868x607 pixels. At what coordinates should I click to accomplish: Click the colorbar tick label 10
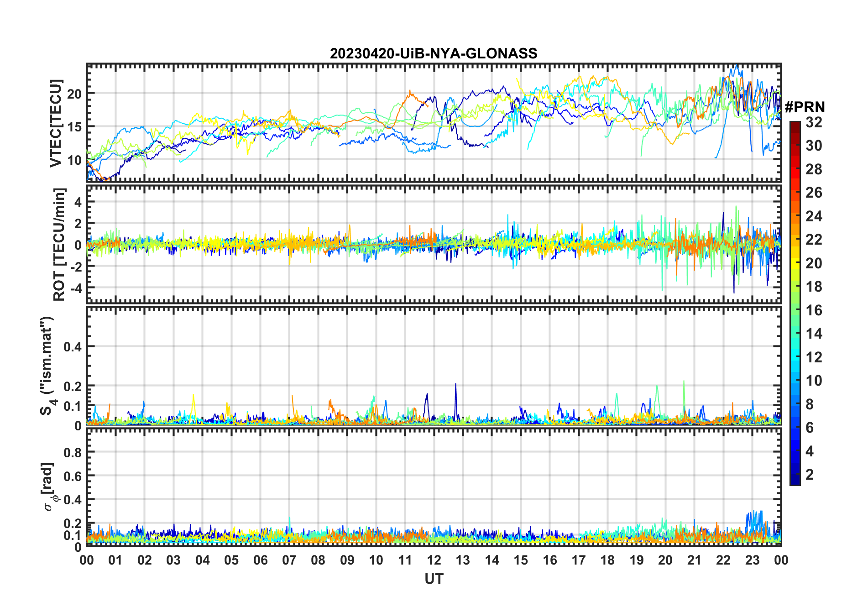[x=814, y=380]
